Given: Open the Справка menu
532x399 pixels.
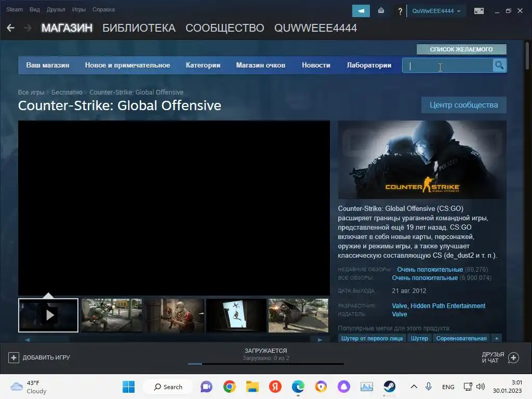Looking at the screenshot, I should (x=103, y=9).
